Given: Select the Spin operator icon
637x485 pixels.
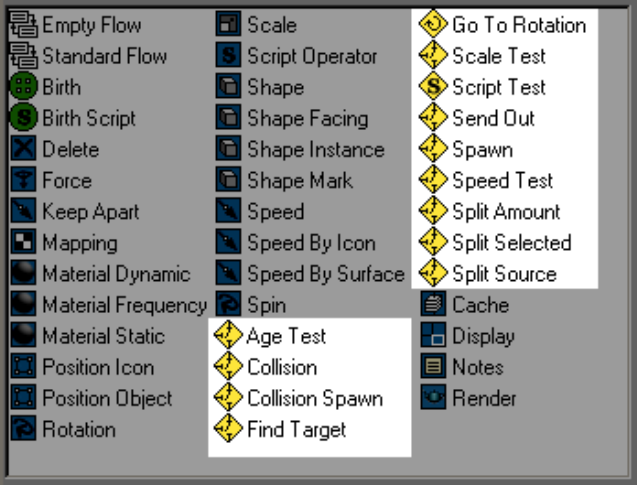Looking at the screenshot, I should click(229, 305).
